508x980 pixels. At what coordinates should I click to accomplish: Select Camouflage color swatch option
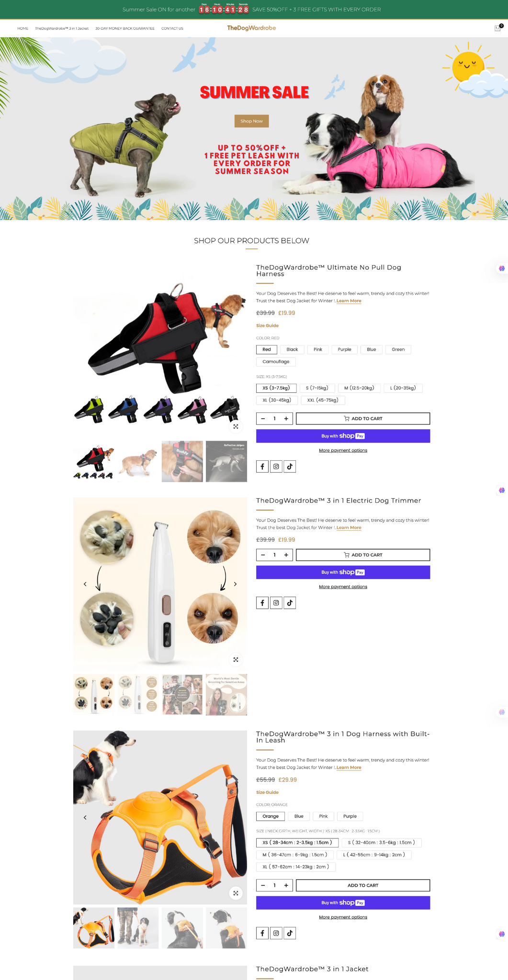click(276, 362)
